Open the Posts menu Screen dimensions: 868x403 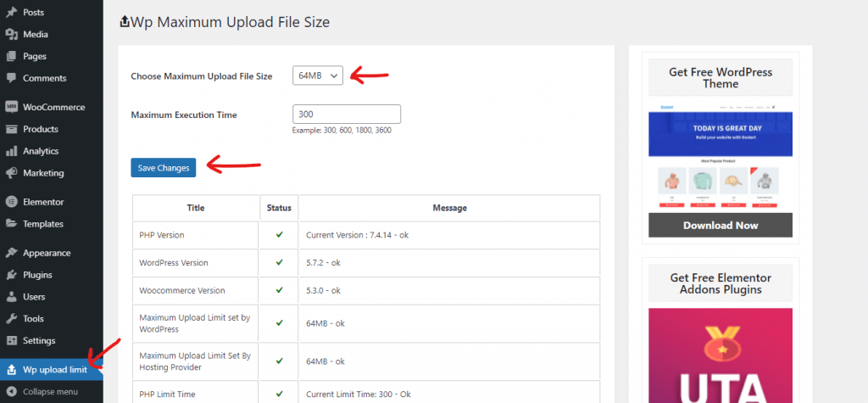(52, 12)
